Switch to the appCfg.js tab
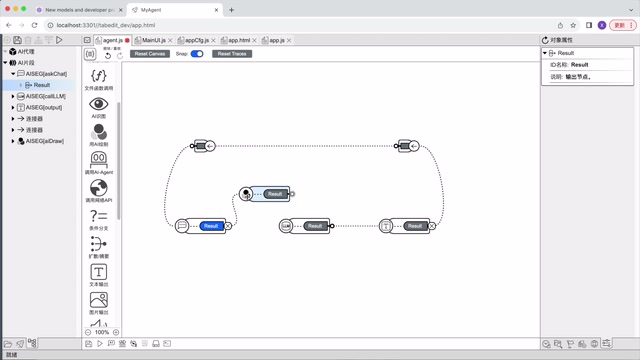Screen dimensions: 640x360 click(197, 40)
